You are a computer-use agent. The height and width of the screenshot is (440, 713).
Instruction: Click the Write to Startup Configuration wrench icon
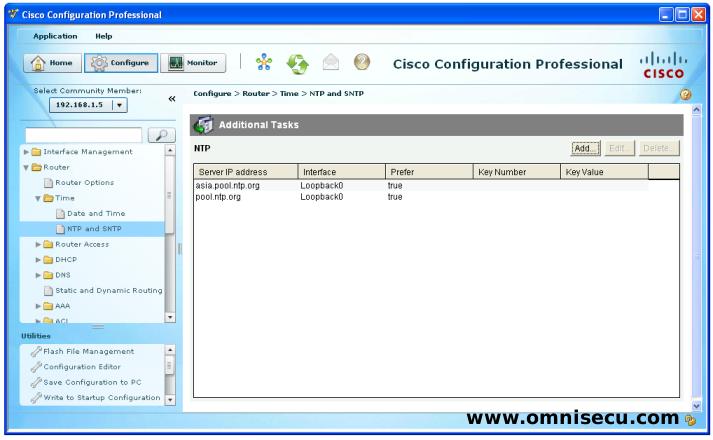pos(36,398)
